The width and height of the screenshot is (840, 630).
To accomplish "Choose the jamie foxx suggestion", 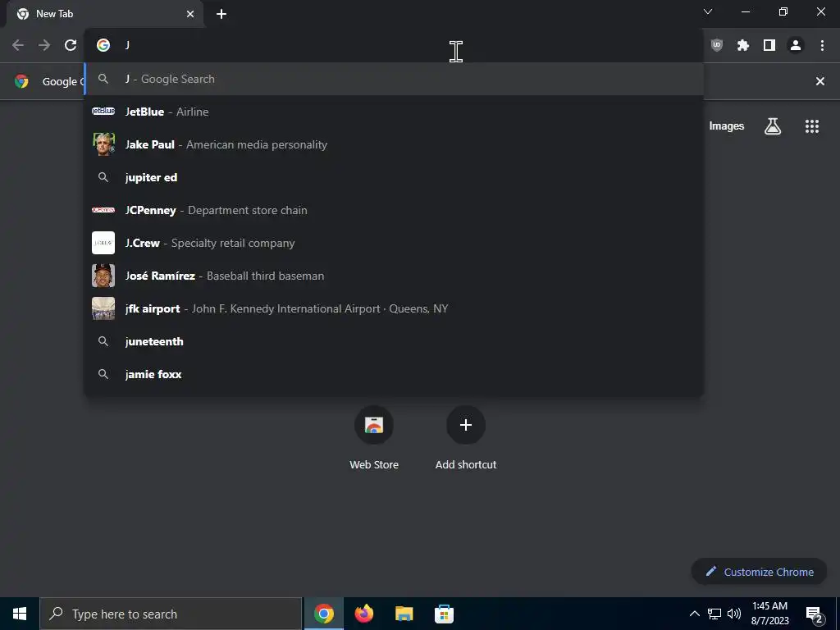I will tap(394, 374).
